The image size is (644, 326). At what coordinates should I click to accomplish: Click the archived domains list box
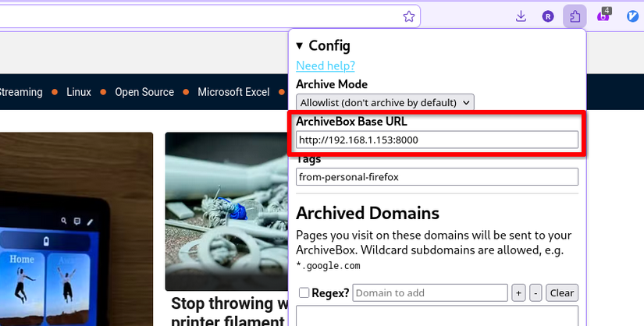pos(437,315)
